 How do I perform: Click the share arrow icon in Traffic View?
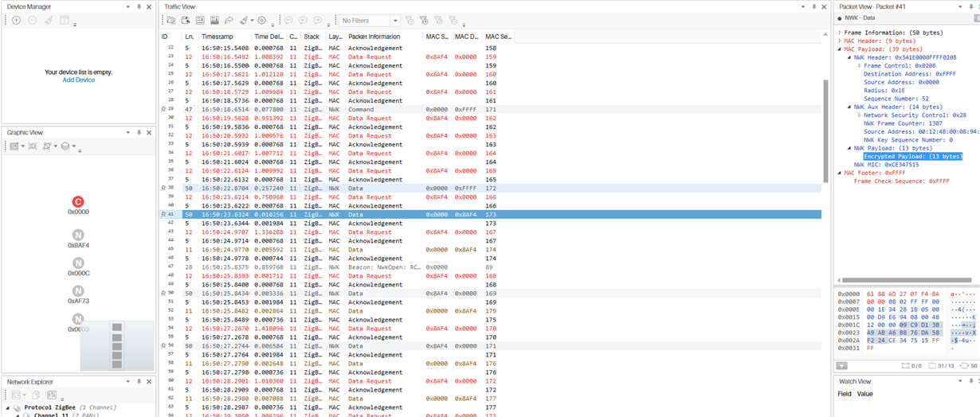tap(229, 20)
